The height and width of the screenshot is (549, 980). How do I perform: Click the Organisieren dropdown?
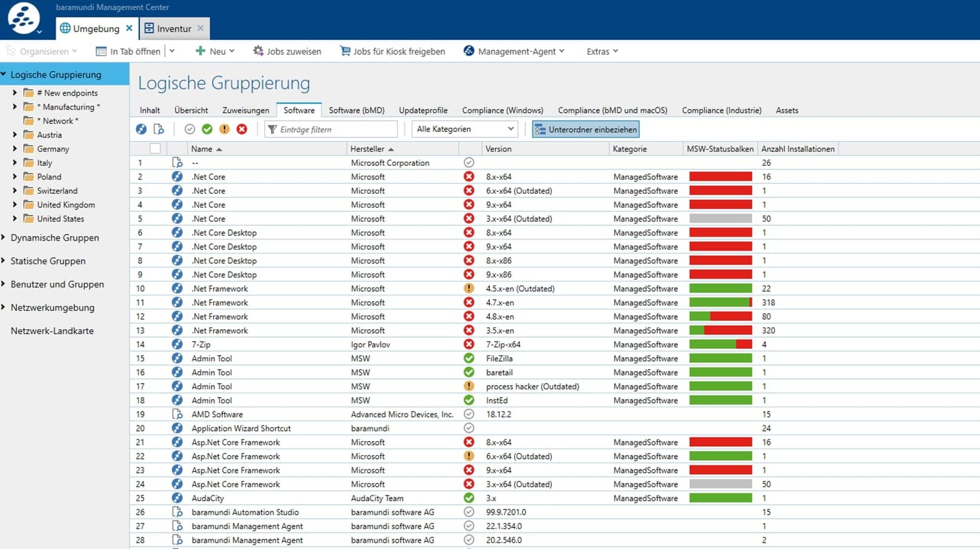[42, 51]
